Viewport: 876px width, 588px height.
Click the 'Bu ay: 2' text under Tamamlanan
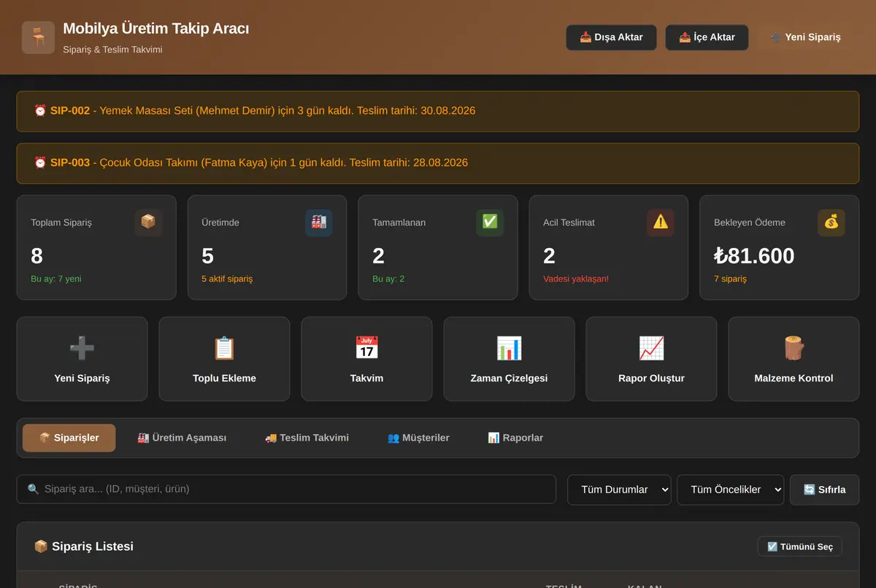coord(388,279)
